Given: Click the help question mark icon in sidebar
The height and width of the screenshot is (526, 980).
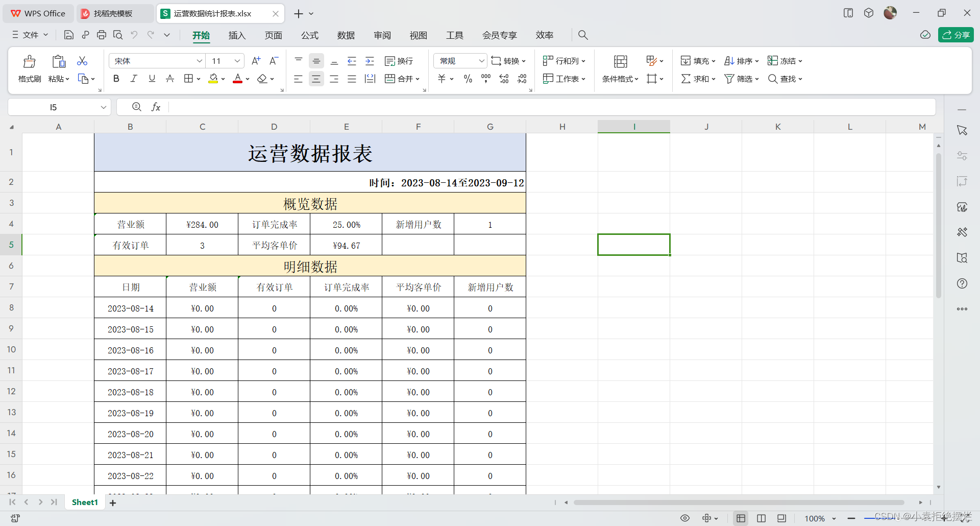Looking at the screenshot, I should tap(962, 283).
